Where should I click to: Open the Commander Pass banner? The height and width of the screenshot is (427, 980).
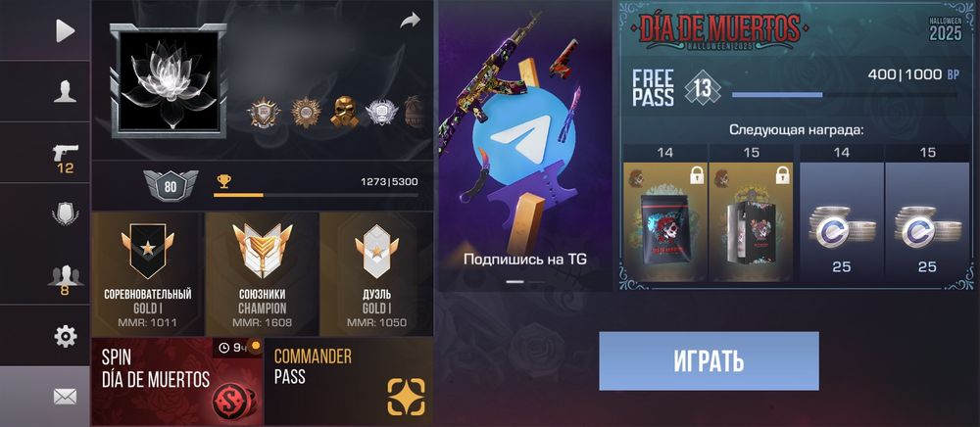click(x=349, y=381)
